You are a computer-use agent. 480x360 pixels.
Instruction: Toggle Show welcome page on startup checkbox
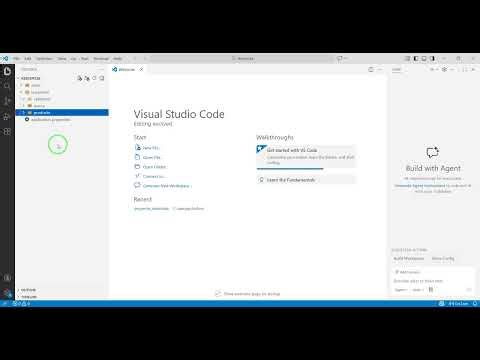(218, 294)
